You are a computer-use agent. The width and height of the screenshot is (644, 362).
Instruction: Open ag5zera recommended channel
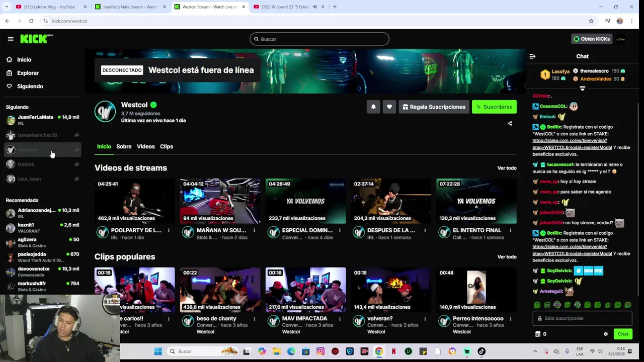(42, 242)
